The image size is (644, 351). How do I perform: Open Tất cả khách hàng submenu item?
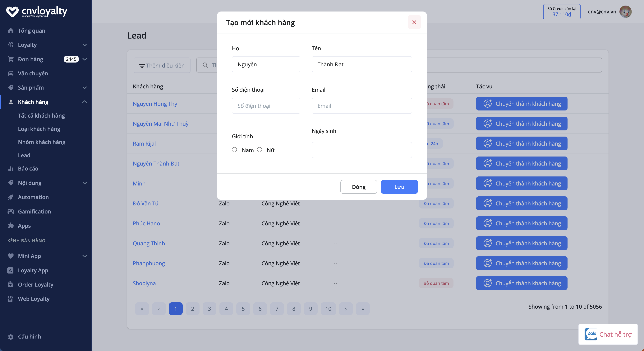pos(41,116)
